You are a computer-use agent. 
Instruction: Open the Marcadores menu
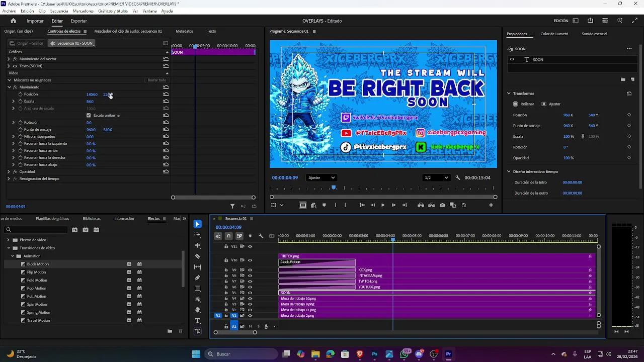83,11
